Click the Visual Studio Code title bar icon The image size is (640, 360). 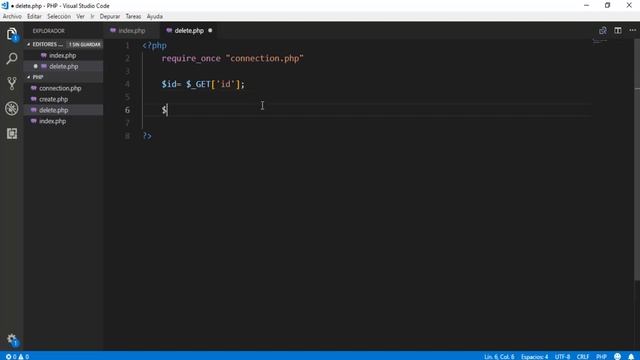point(5,6)
